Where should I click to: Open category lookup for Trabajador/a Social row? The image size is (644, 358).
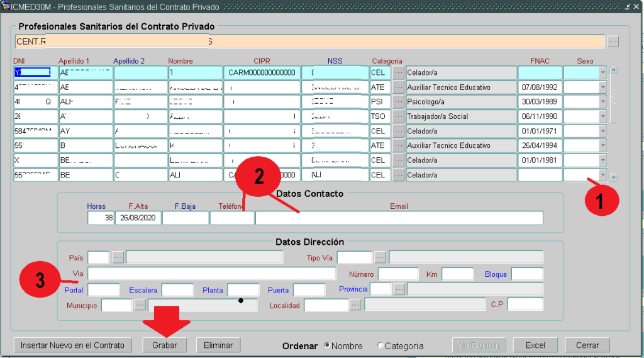[399, 116]
